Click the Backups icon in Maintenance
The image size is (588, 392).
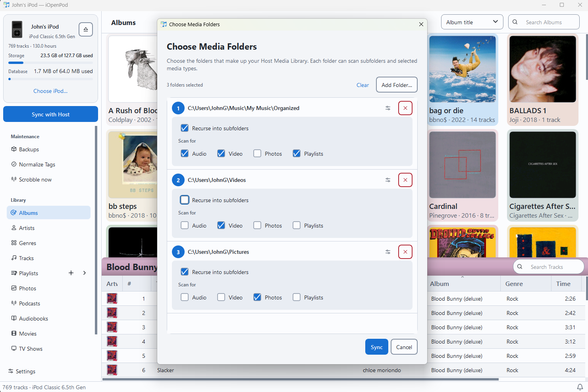click(x=14, y=149)
